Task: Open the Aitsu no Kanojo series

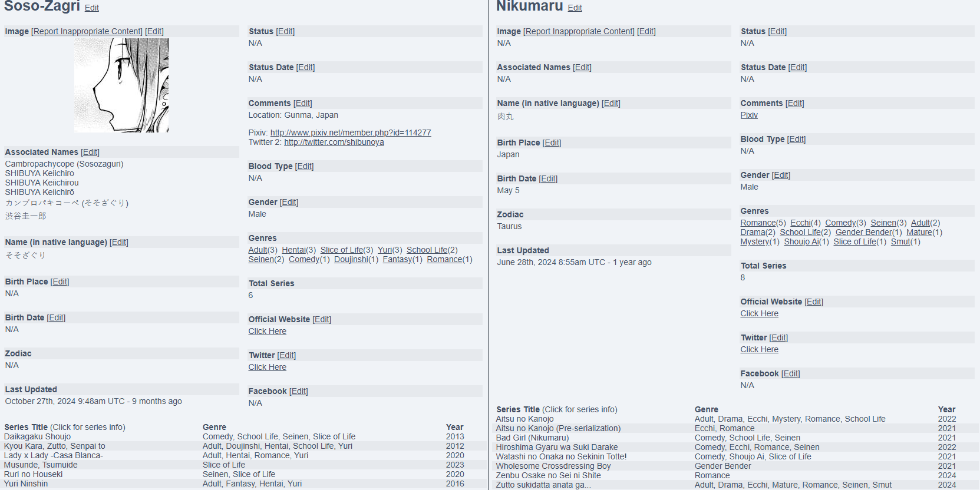Action: (524, 419)
